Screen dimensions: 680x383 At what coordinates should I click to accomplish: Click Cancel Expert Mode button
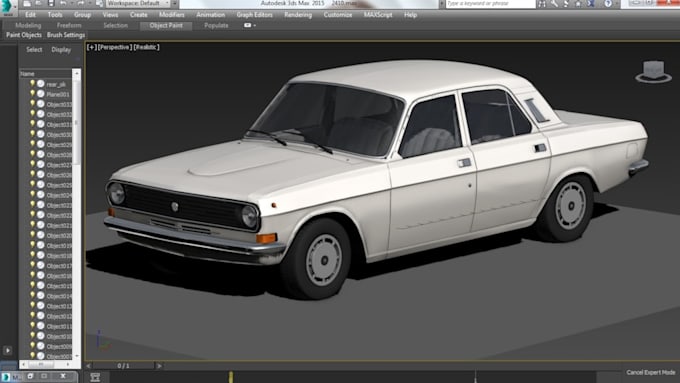coord(651,373)
